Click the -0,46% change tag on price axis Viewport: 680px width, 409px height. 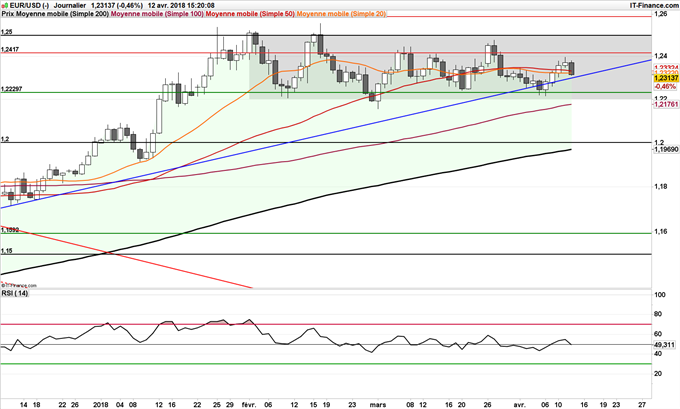666,87
